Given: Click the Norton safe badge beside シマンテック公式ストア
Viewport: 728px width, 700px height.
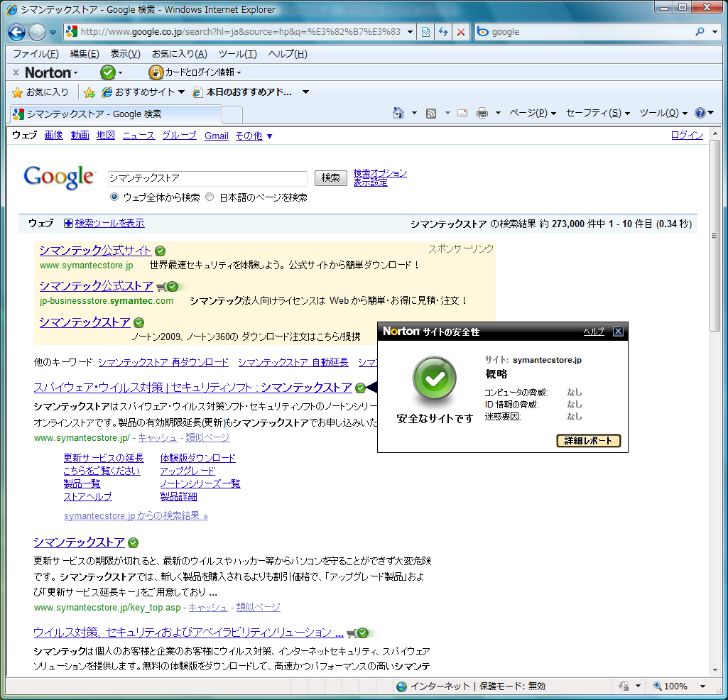Looking at the screenshot, I should tap(173, 286).
